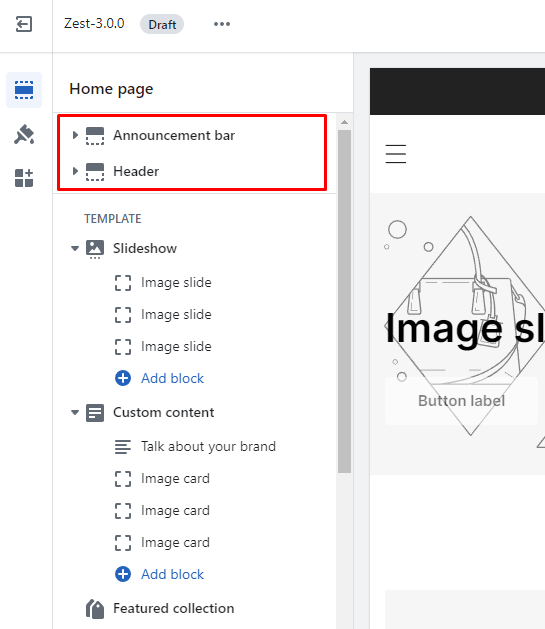
Task: Click the dark announcement bar in preview
Action: pyautogui.click(x=457, y=91)
